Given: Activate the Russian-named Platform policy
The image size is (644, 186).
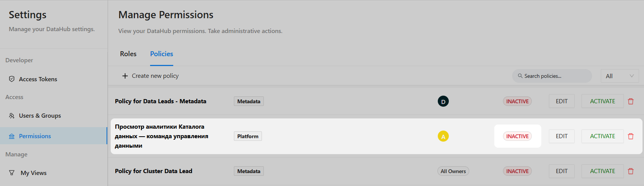Looking at the screenshot, I should (602, 136).
